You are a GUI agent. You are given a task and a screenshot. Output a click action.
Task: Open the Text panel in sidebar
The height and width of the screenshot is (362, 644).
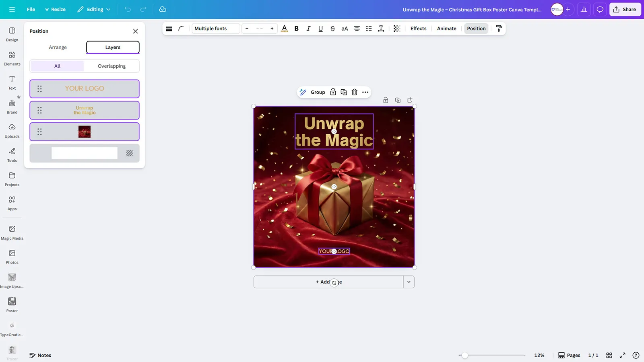point(12,82)
